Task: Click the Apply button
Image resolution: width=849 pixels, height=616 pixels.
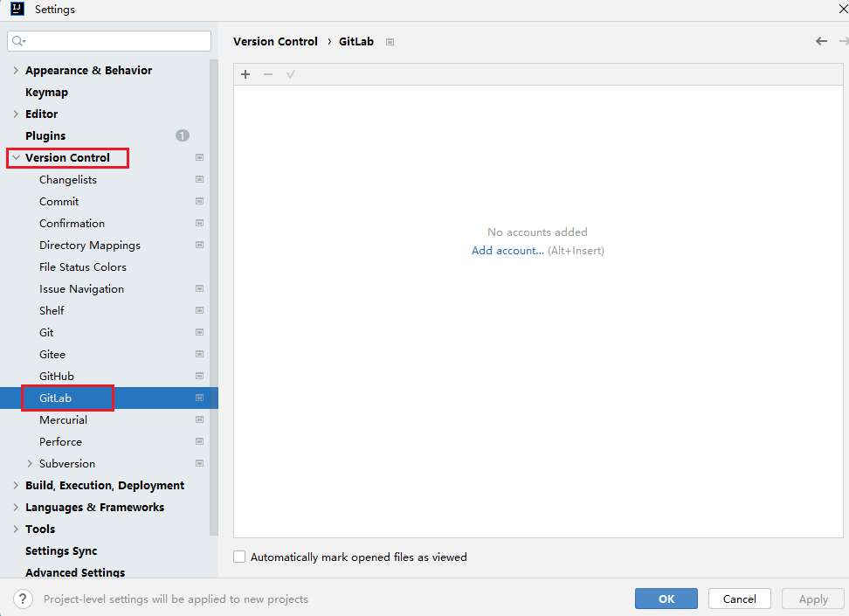Action: pos(812,599)
